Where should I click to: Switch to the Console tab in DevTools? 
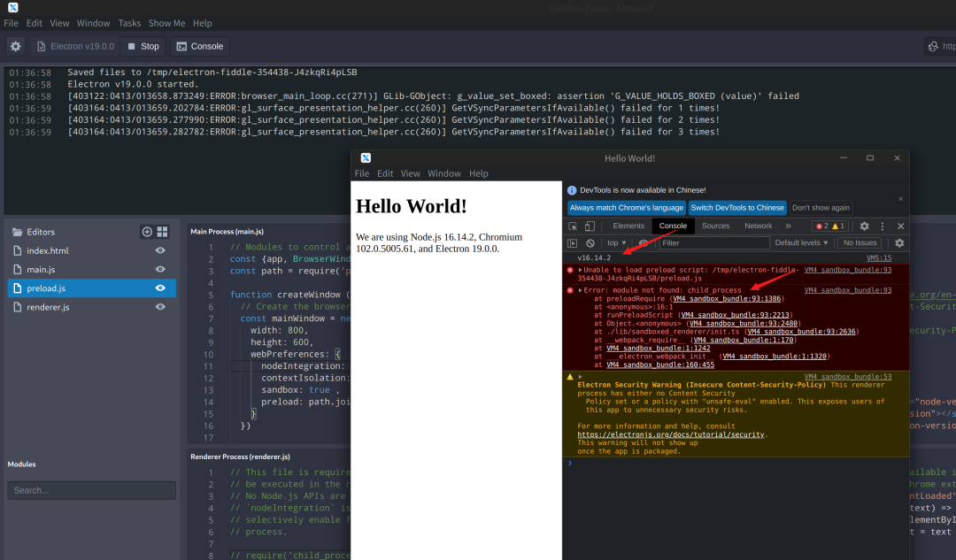click(x=673, y=226)
